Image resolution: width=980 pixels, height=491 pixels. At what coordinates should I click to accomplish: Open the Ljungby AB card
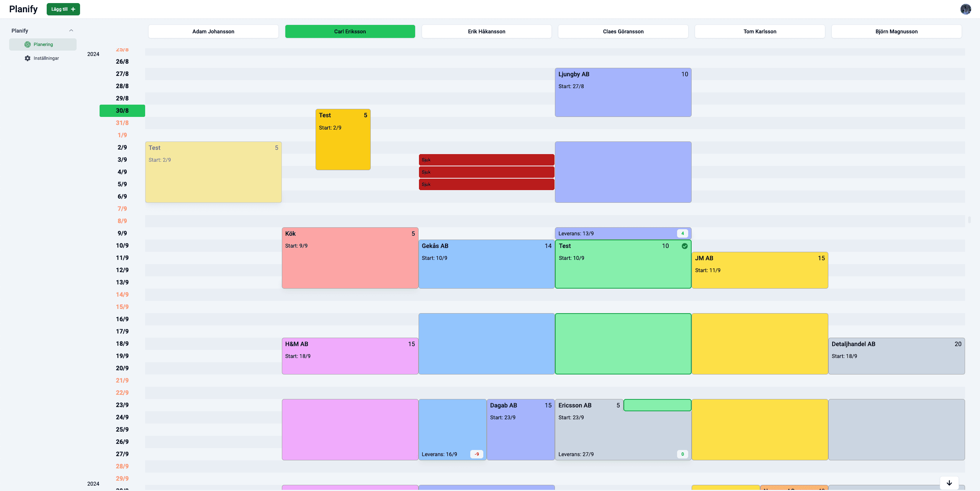coord(623,92)
